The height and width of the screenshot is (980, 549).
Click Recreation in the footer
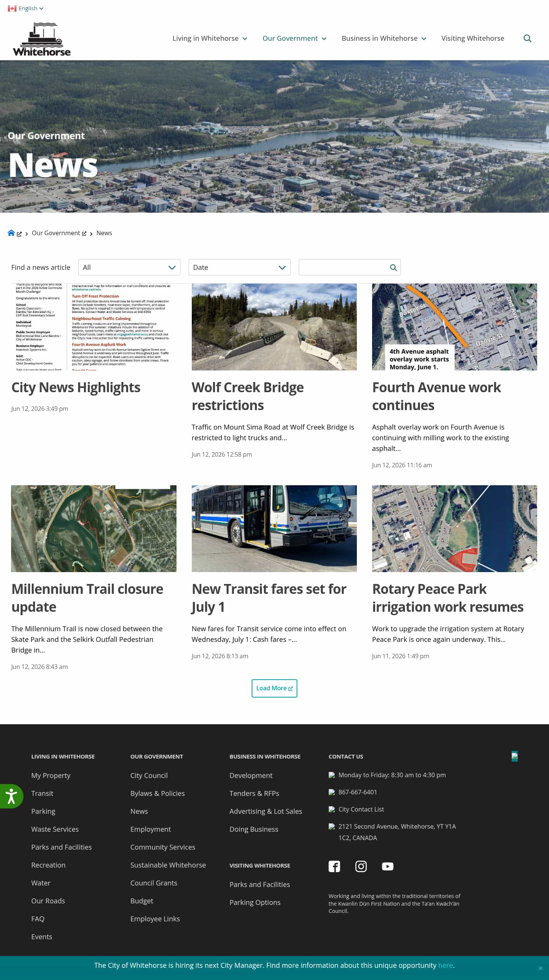tap(48, 865)
